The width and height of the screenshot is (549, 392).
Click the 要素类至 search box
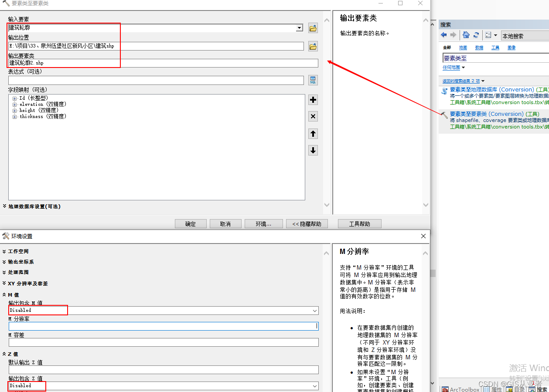[x=496, y=58]
